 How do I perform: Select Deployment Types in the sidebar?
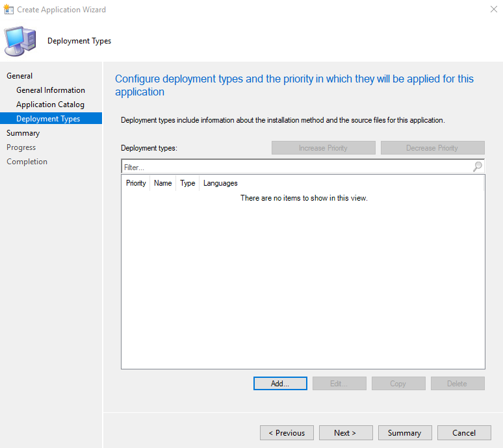pos(48,119)
